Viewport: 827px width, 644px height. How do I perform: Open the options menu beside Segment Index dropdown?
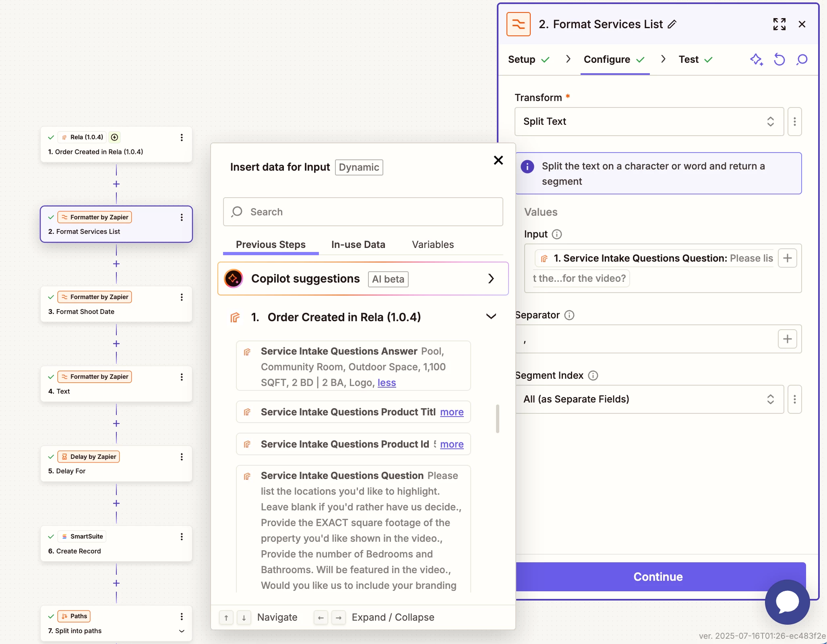click(795, 399)
